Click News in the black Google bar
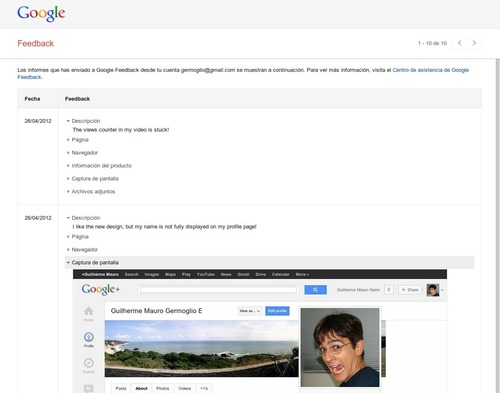 point(226,274)
